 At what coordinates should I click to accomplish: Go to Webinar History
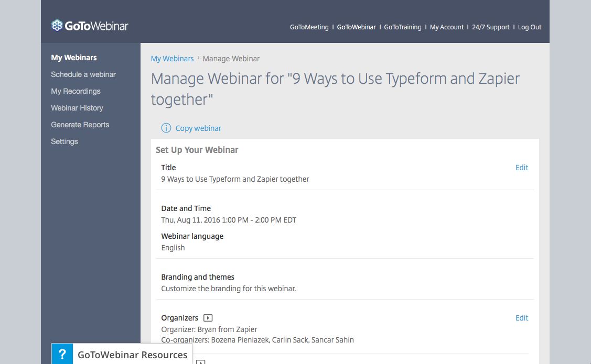[77, 108]
